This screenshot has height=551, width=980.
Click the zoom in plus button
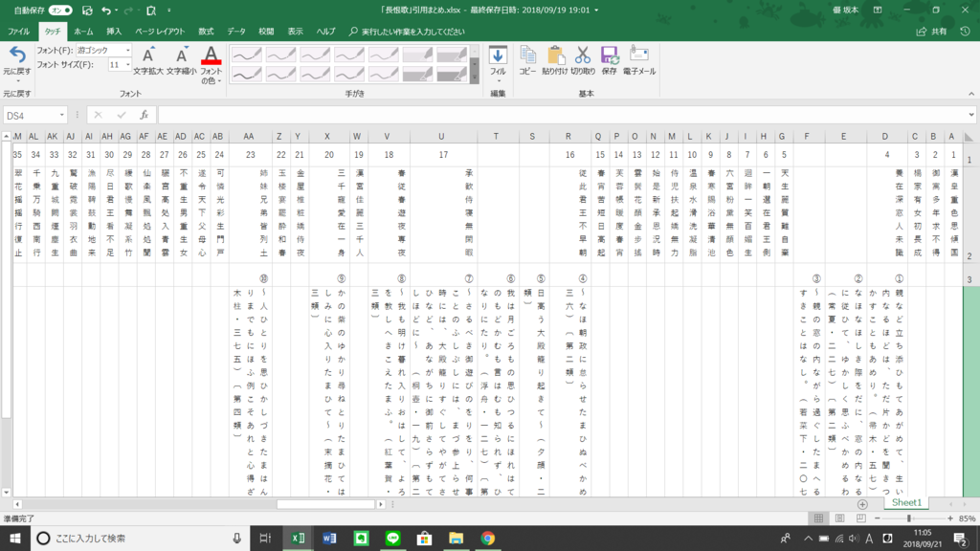(x=950, y=518)
